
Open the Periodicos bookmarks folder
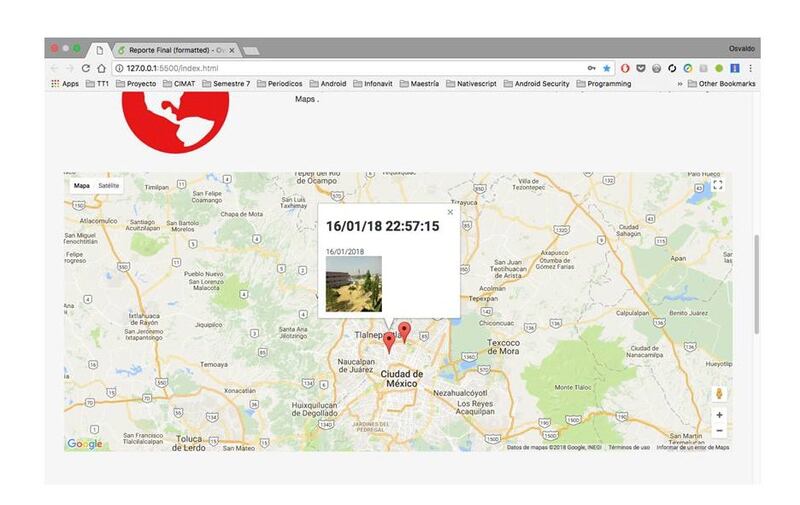[x=280, y=84]
